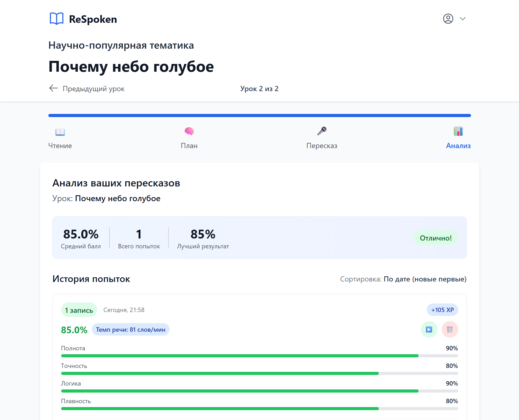Viewport: 519px width, 420px height.
Task: Open the +105 XP badge
Action: pos(443,310)
